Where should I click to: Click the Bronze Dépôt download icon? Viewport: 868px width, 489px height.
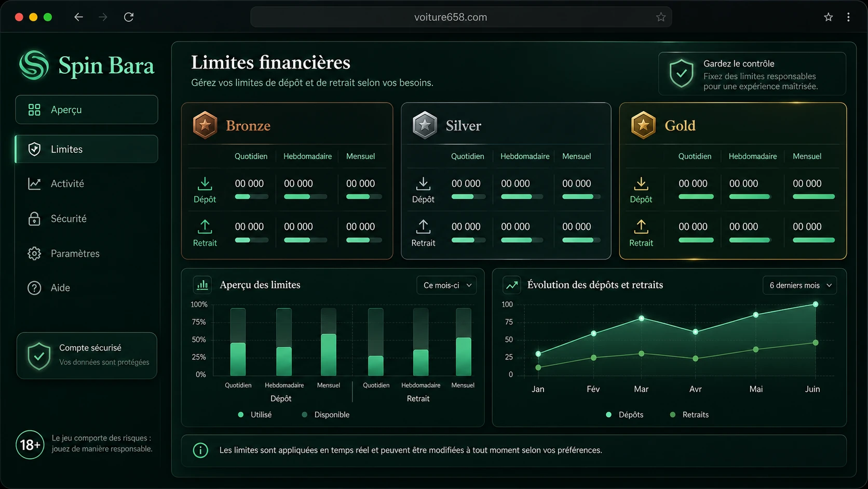tap(205, 183)
